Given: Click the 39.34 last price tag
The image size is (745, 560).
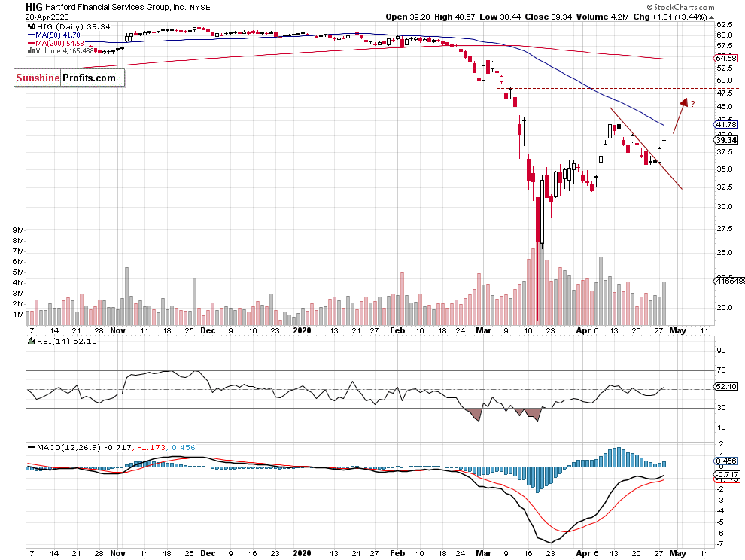Looking at the screenshot, I should tap(726, 140).
